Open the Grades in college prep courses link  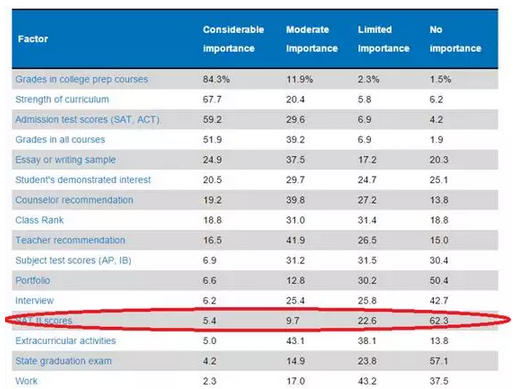click(x=82, y=80)
